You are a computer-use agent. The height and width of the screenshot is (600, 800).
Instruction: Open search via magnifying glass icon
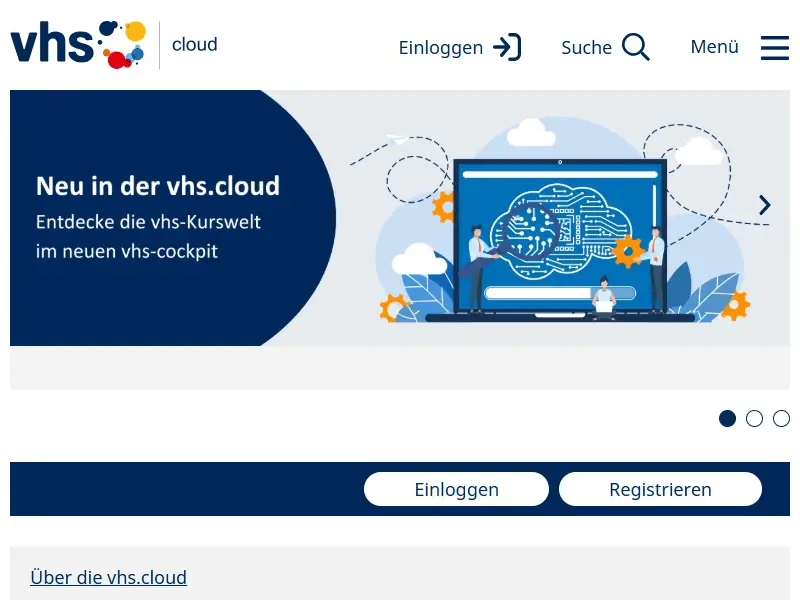pos(636,47)
